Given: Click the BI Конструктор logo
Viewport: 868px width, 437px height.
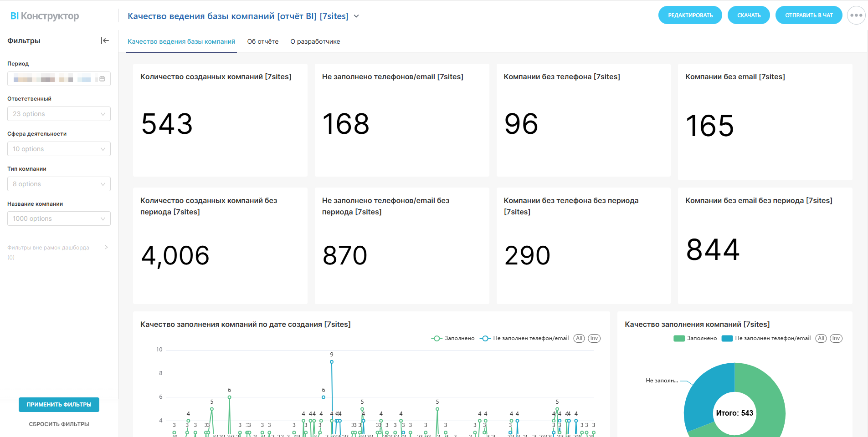Looking at the screenshot, I should (45, 16).
